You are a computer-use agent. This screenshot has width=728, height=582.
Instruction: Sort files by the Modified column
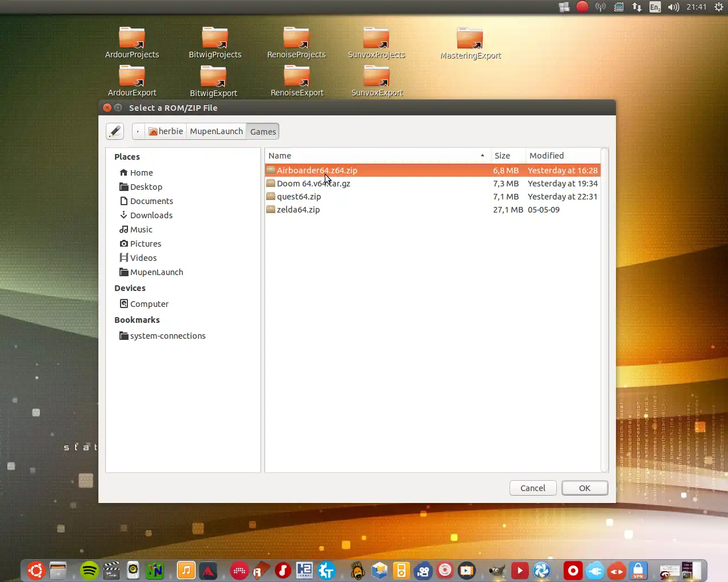coord(562,156)
